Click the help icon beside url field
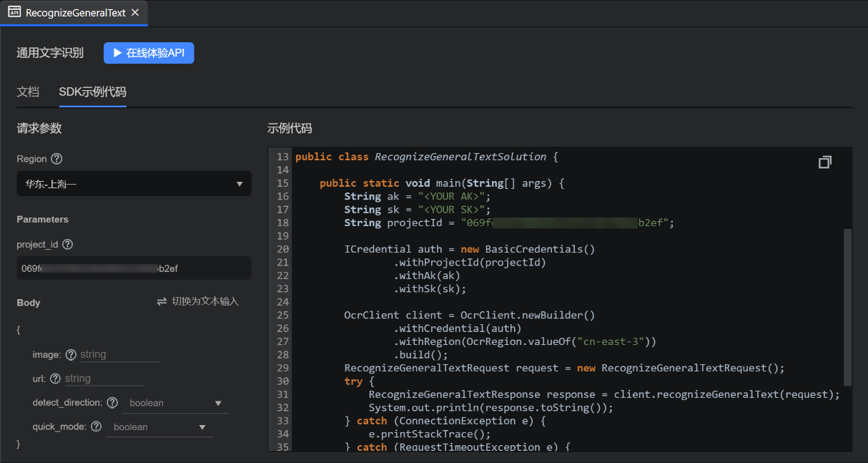The height and width of the screenshot is (463, 868). [56, 379]
